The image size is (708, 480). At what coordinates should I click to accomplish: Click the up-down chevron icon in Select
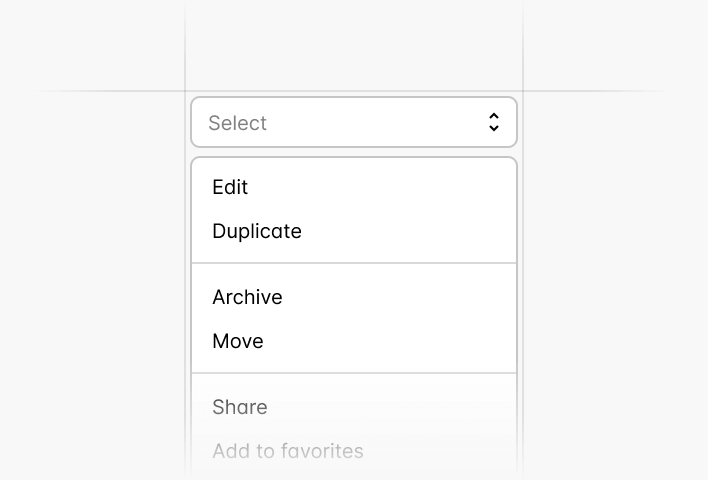pyautogui.click(x=494, y=122)
